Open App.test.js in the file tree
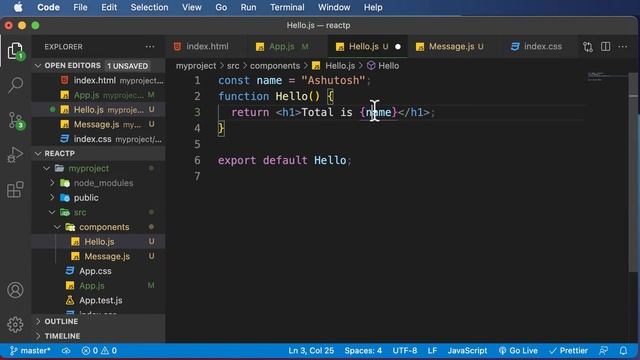This screenshot has width=640, height=360. click(x=98, y=300)
